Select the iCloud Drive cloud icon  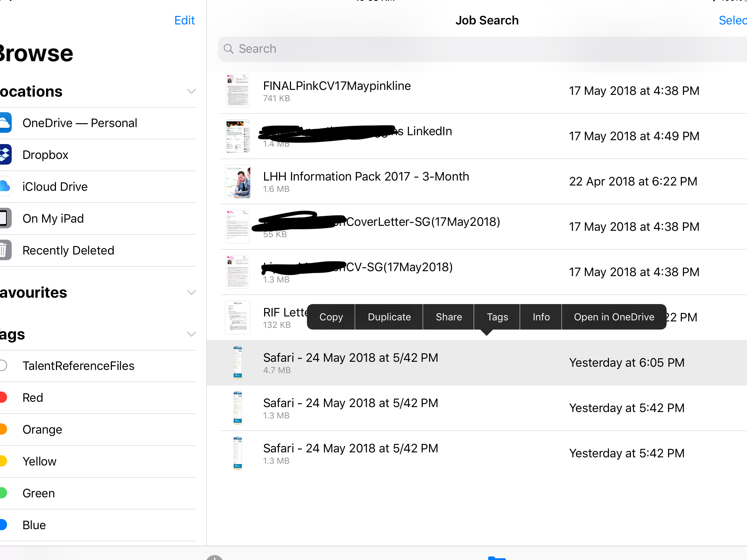[5, 186]
